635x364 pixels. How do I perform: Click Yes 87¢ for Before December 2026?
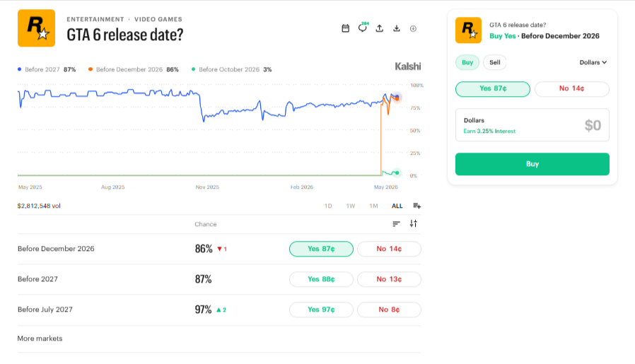pyautogui.click(x=321, y=249)
